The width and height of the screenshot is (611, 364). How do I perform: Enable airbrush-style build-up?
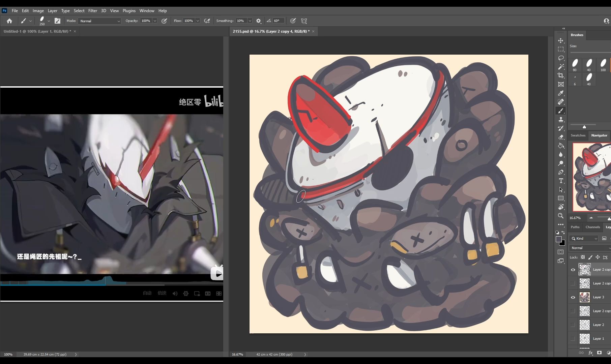point(207,21)
